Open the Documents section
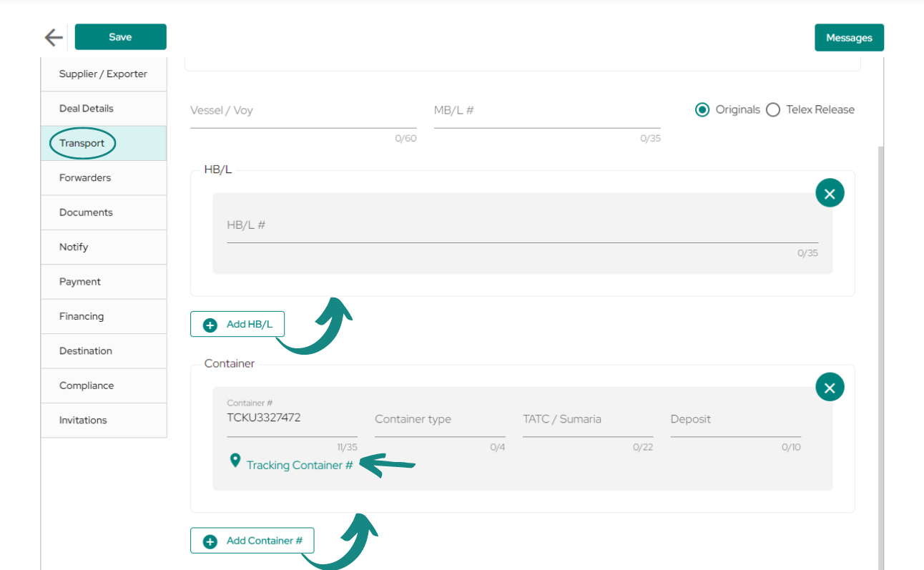 [104, 212]
